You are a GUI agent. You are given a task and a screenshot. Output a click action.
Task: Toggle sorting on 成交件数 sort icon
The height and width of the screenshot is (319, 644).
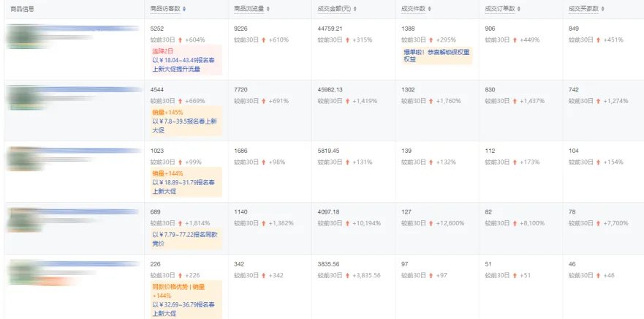(431, 9)
